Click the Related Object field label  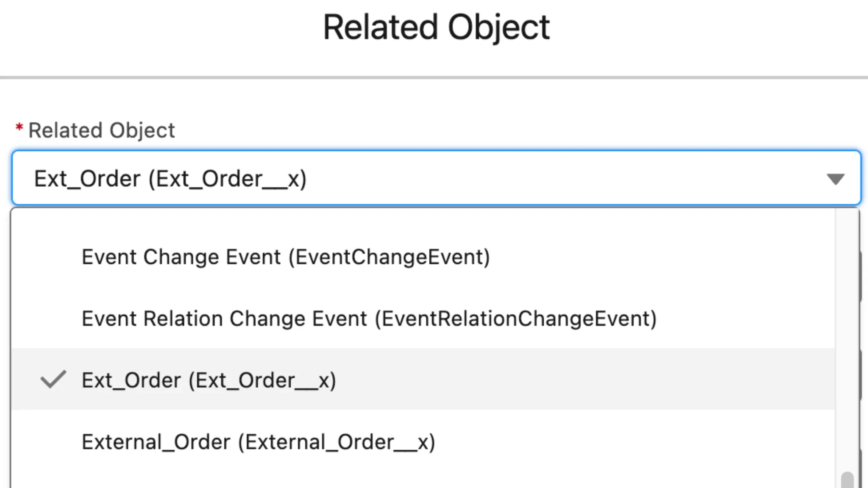(101, 130)
